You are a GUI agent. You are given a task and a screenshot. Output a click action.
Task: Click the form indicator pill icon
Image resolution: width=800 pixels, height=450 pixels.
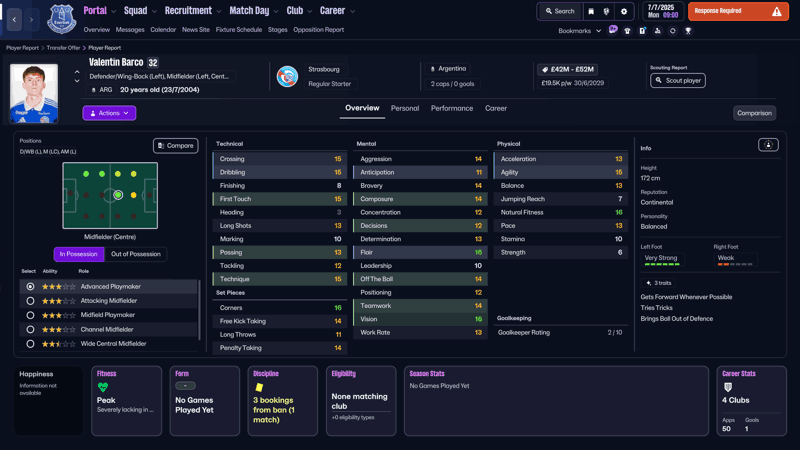click(x=185, y=386)
